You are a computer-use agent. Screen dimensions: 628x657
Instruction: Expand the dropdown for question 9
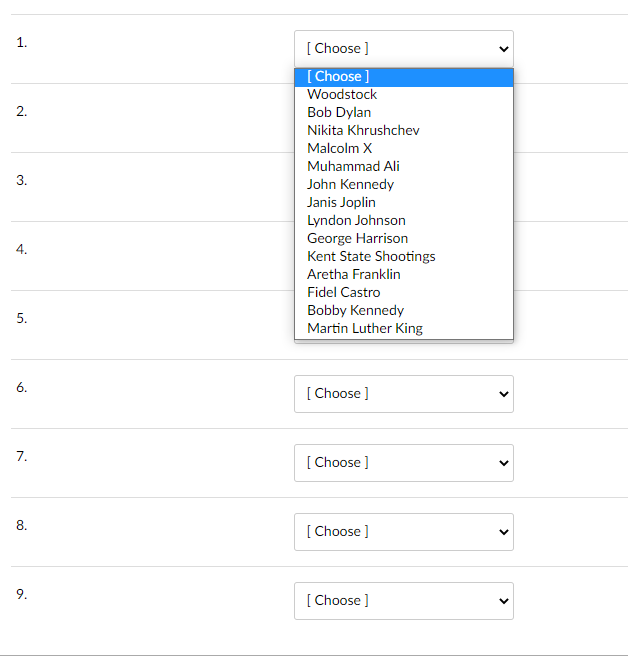[x=403, y=600]
